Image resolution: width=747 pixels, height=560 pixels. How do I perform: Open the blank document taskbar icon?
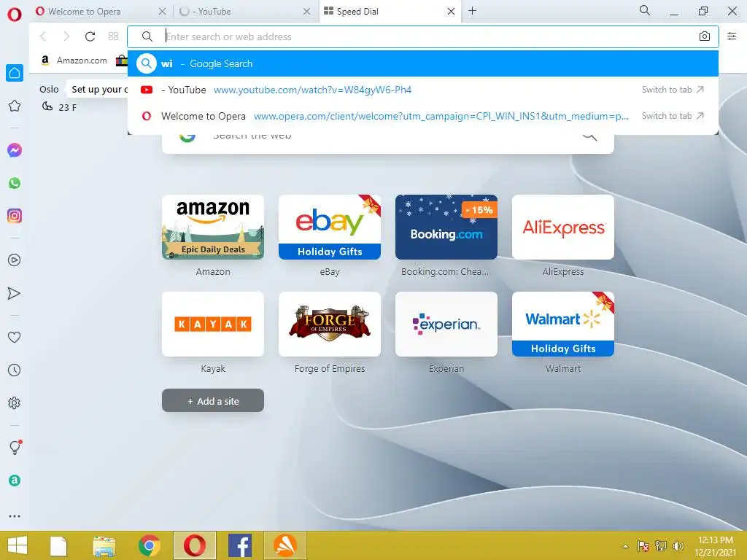coord(58,546)
